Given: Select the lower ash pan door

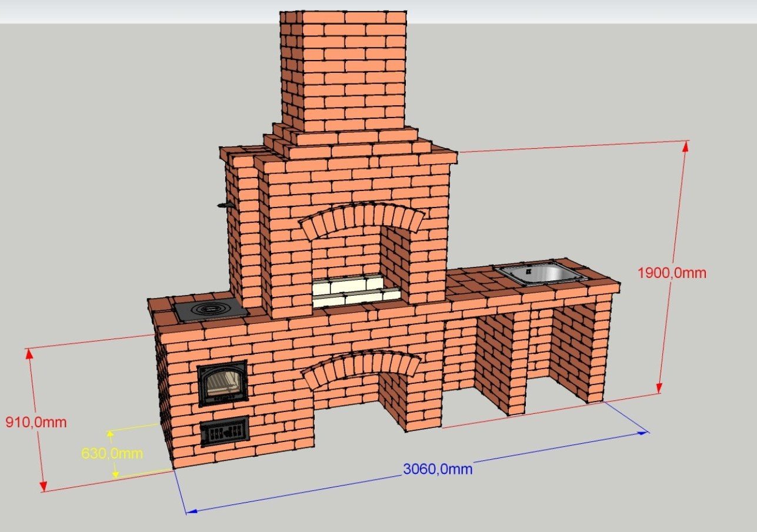Looking at the screenshot, I should 224,434.
